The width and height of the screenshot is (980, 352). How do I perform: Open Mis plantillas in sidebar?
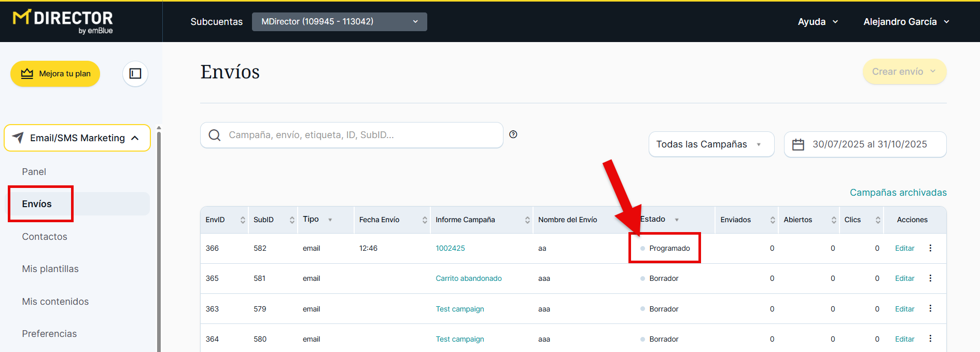click(x=50, y=269)
